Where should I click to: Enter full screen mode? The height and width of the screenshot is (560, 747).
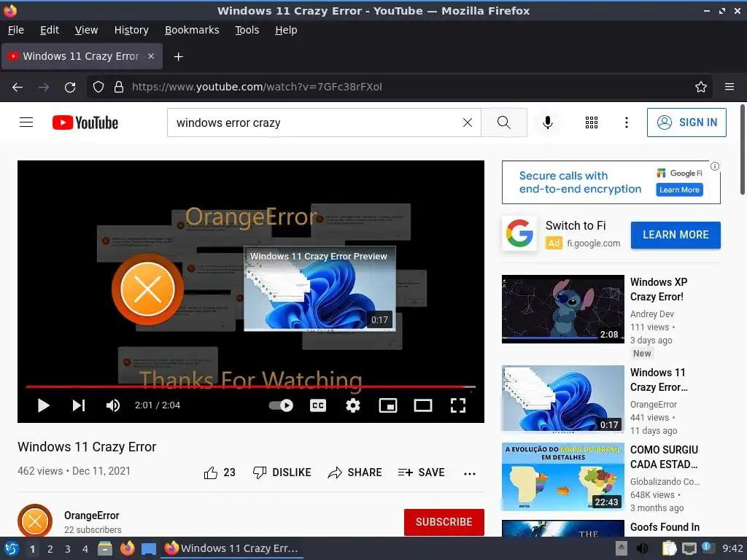(458, 405)
